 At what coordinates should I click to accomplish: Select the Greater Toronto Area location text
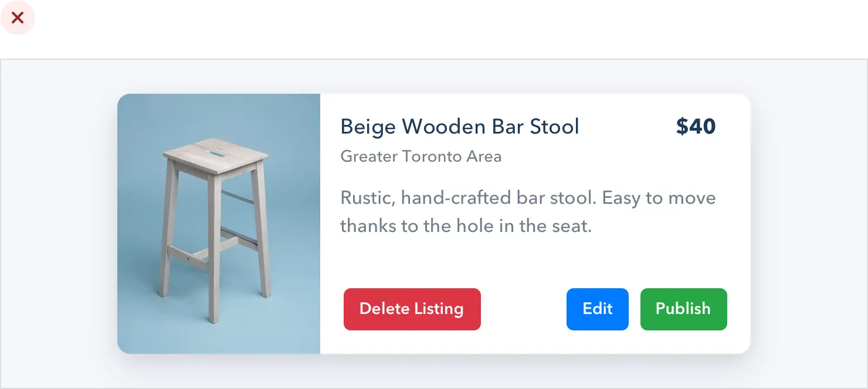(421, 156)
